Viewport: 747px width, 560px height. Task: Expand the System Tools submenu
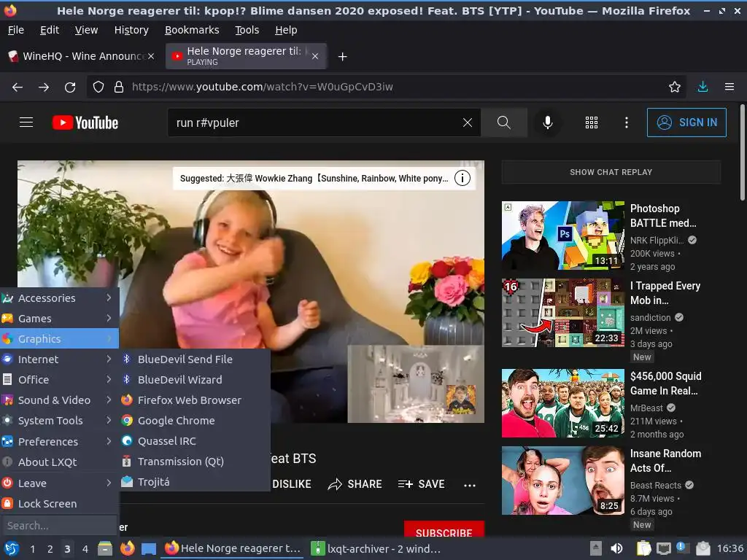click(x=60, y=421)
